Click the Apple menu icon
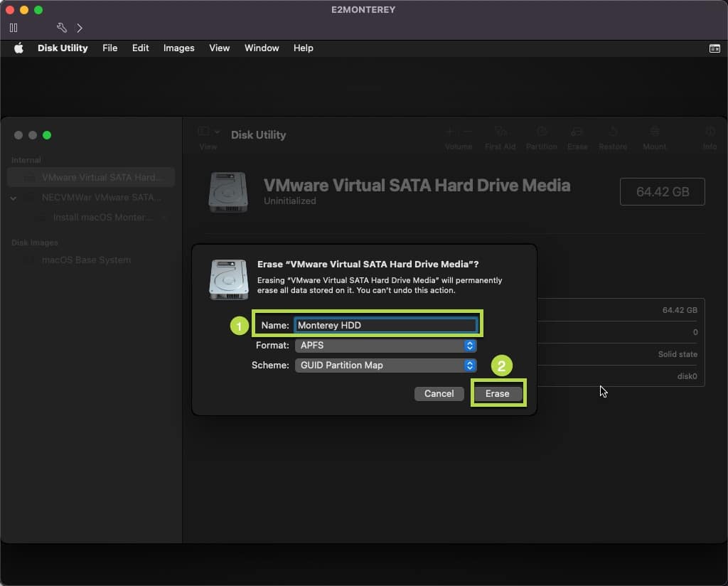This screenshot has height=586, width=728. (x=18, y=48)
